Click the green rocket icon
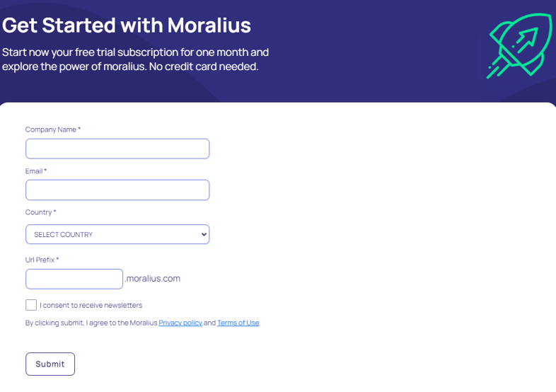Screen dimensions: 556x392 tap(519, 46)
